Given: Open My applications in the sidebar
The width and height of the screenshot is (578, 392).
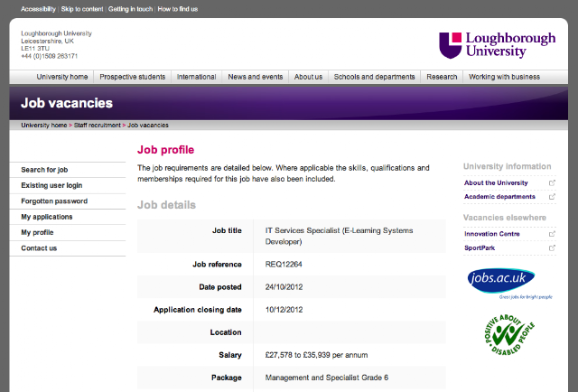Looking at the screenshot, I should coord(68,217).
